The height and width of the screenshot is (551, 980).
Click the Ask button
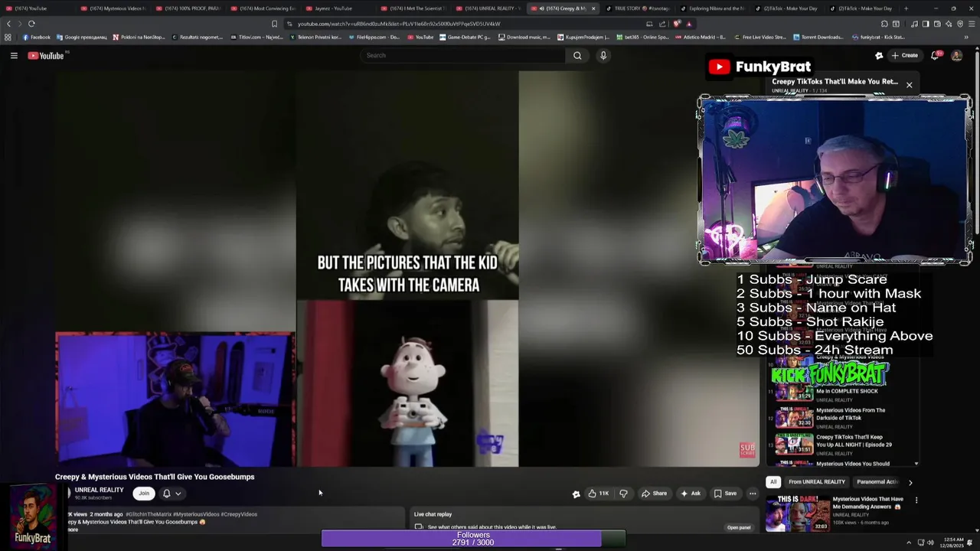point(691,494)
